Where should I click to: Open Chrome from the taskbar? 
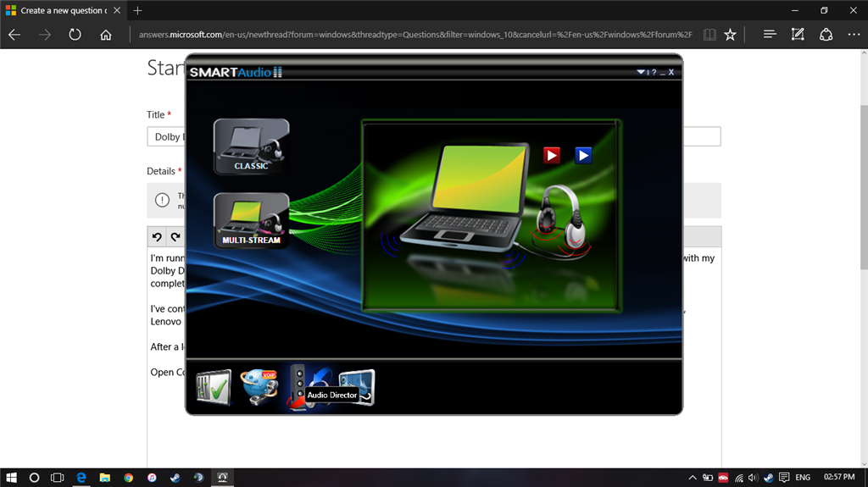click(129, 478)
